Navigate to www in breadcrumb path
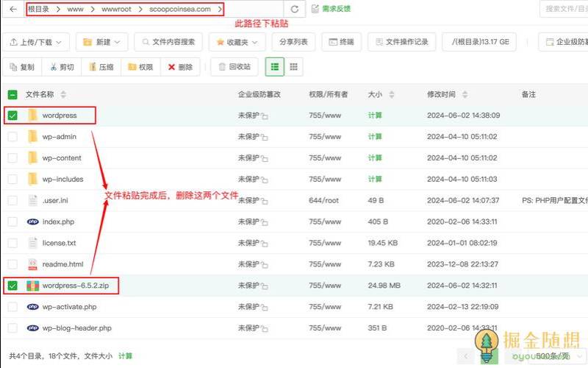The image size is (588, 368). click(75, 9)
